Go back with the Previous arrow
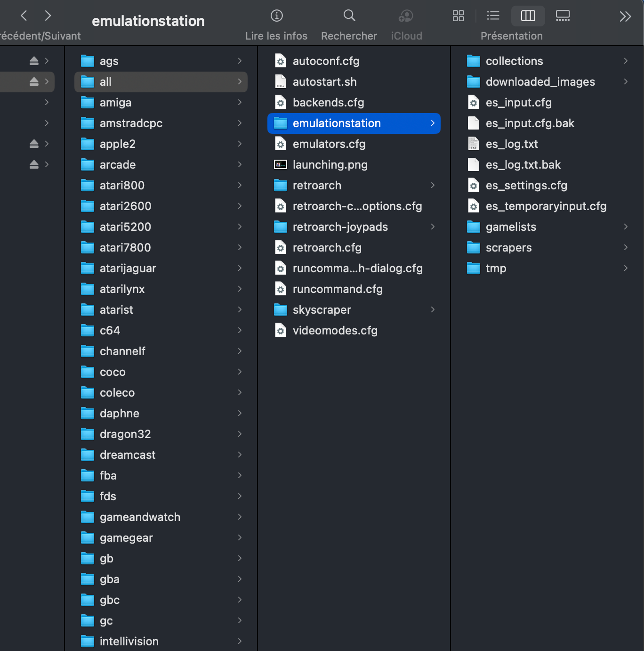 [x=24, y=16]
